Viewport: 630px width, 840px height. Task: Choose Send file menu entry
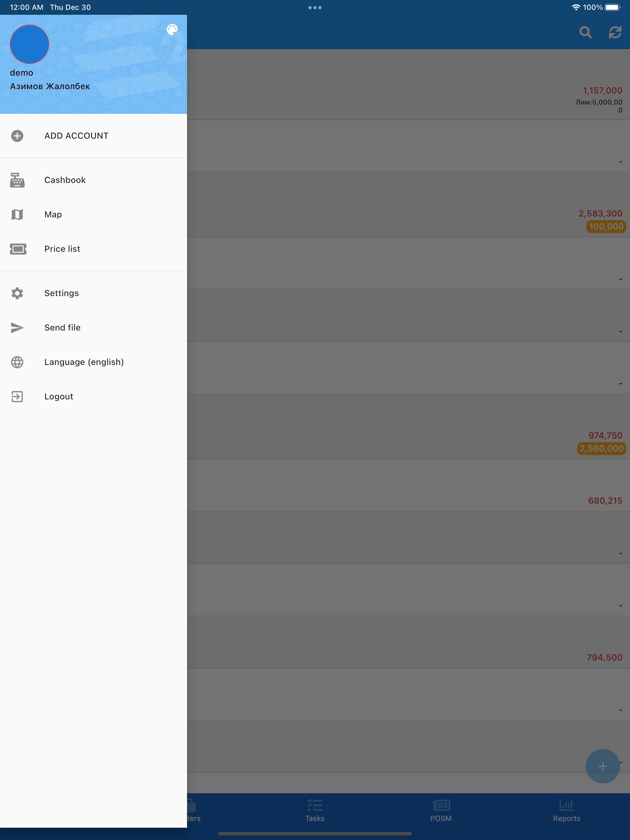[94, 328]
